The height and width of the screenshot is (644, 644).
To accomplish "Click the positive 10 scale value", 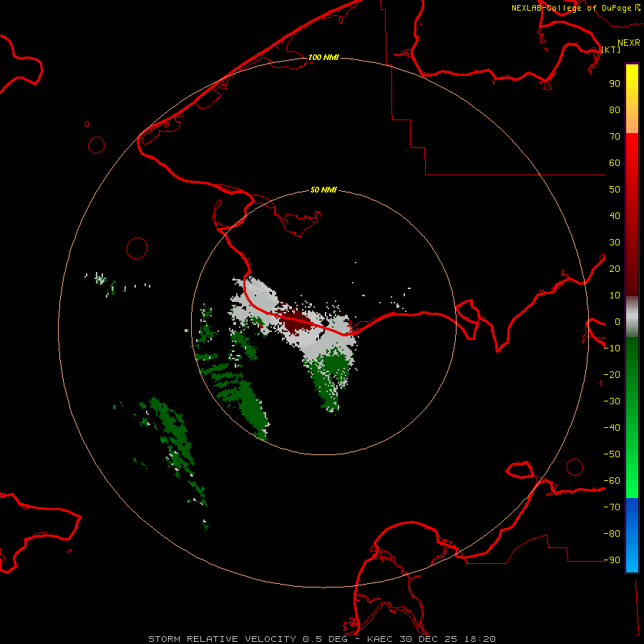I will point(615,296).
